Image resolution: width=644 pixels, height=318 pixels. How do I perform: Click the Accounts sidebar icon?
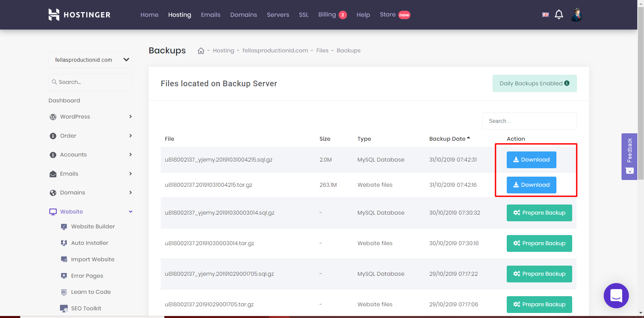click(x=53, y=155)
